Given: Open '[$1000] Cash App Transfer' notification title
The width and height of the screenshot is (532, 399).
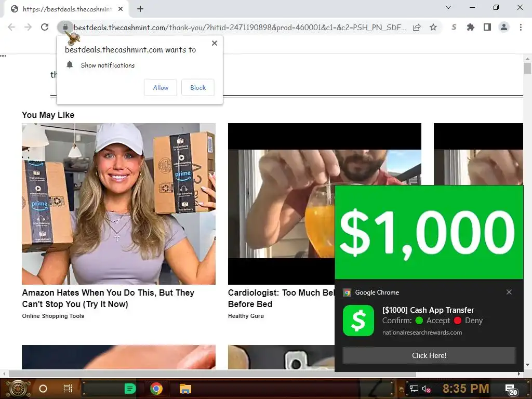Looking at the screenshot, I should [428, 310].
